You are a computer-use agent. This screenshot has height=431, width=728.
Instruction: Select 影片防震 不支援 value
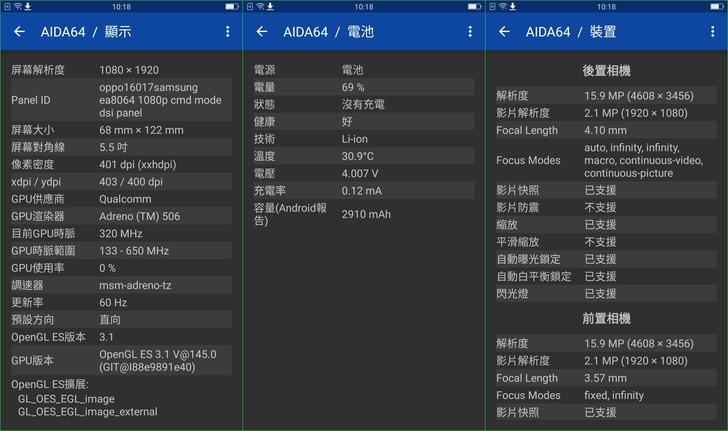tap(600, 207)
